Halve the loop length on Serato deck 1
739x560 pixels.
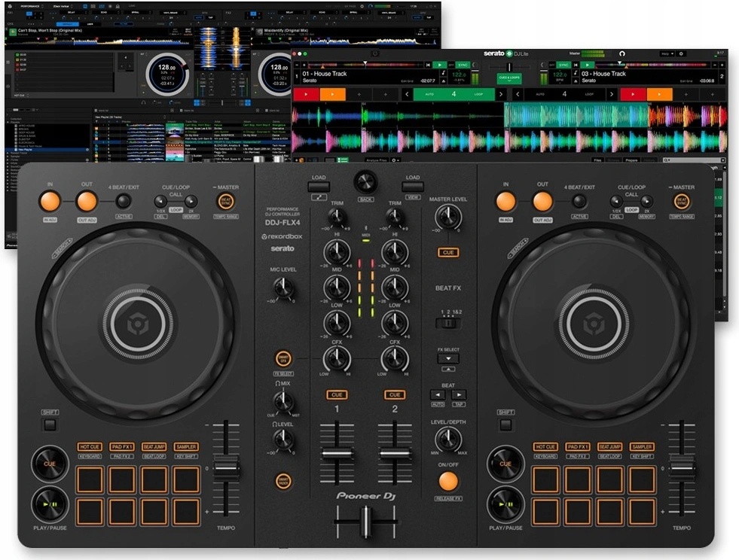click(x=407, y=94)
